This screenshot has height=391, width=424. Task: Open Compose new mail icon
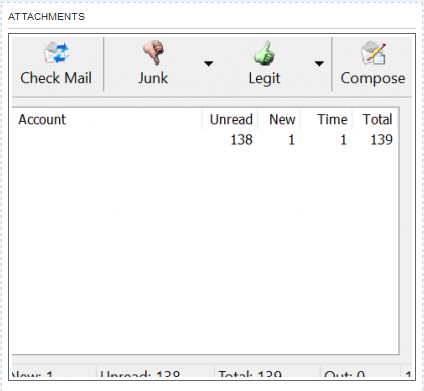pyautogui.click(x=373, y=53)
